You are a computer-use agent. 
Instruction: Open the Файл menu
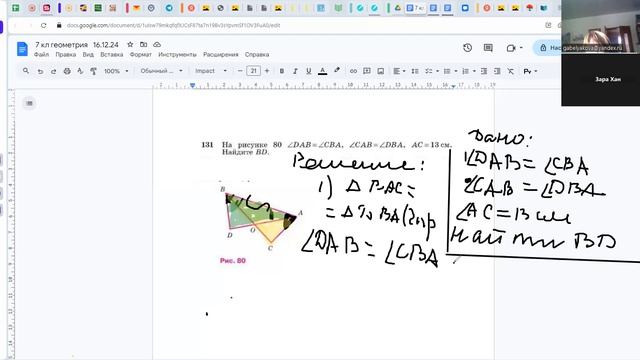(x=41, y=54)
